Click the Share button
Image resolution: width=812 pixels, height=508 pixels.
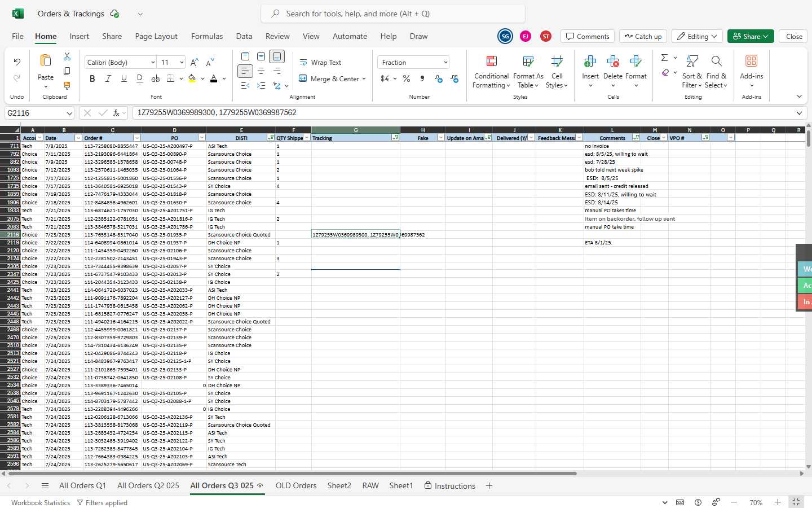coord(751,36)
